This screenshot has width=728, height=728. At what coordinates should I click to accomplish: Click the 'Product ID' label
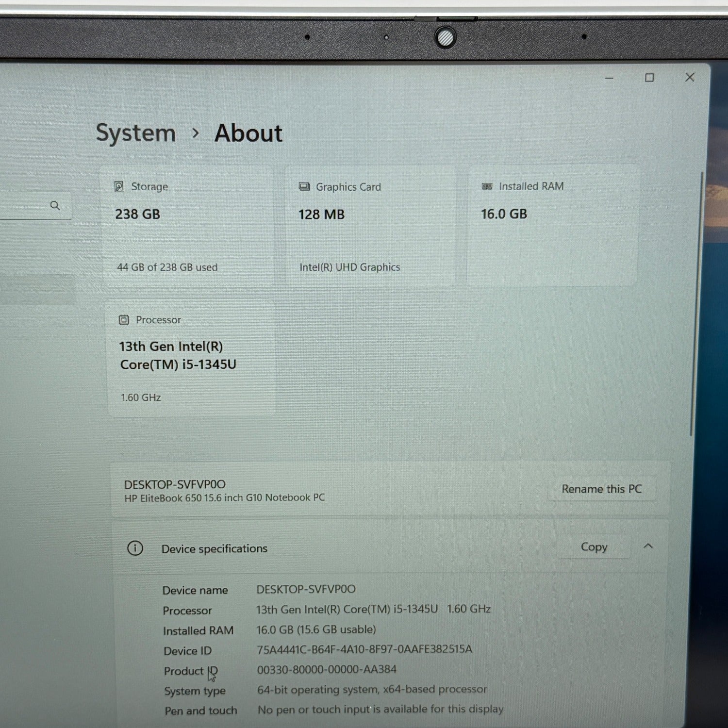click(x=191, y=671)
